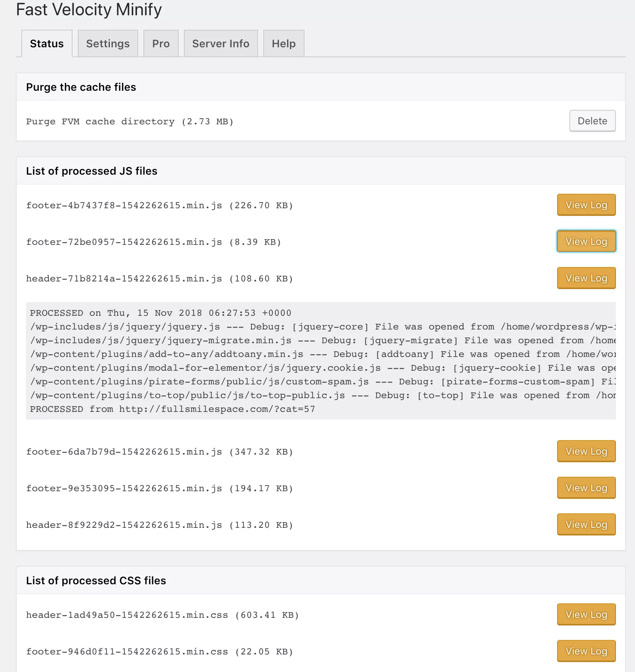Viewport: 635px width, 672px height.
Task: Open the Help tab
Action: [283, 43]
